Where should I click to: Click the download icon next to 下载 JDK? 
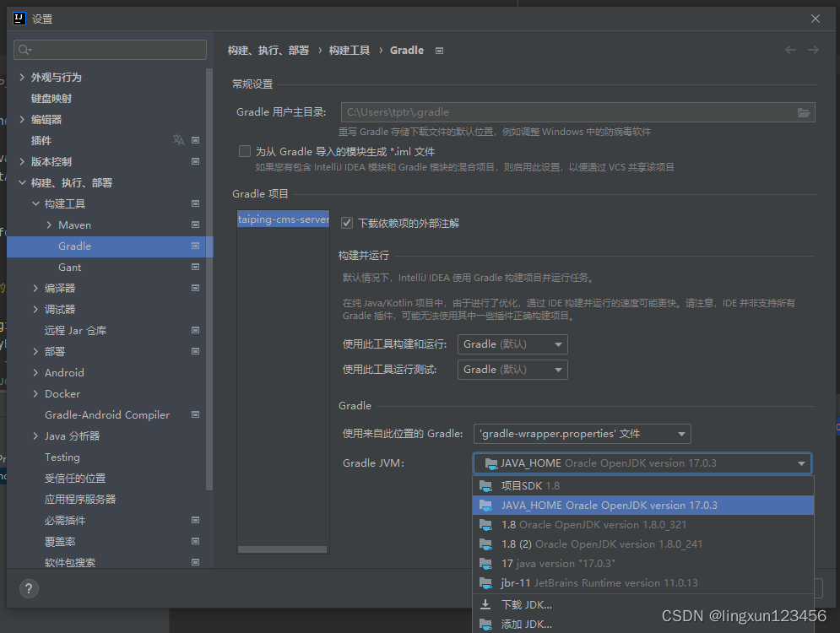485,604
